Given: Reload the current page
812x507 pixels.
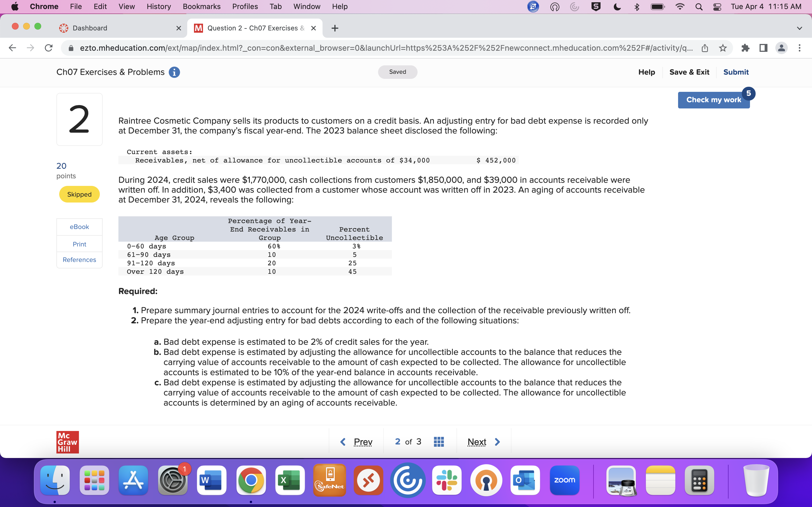Looking at the screenshot, I should (x=48, y=48).
